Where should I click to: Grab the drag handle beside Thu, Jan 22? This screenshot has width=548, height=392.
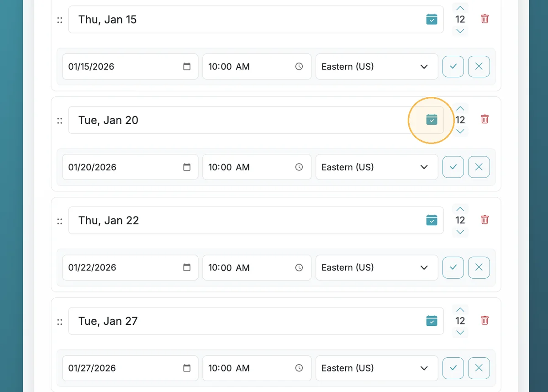click(59, 221)
